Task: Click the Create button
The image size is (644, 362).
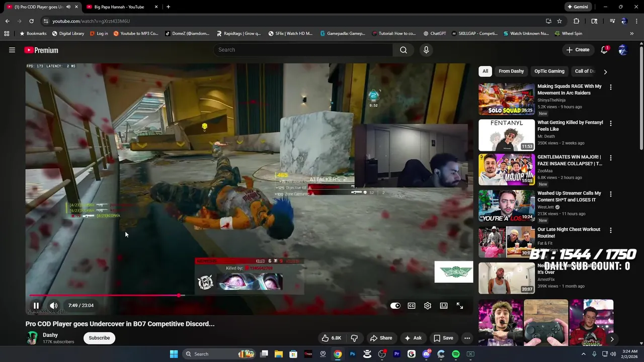Action: (578, 50)
